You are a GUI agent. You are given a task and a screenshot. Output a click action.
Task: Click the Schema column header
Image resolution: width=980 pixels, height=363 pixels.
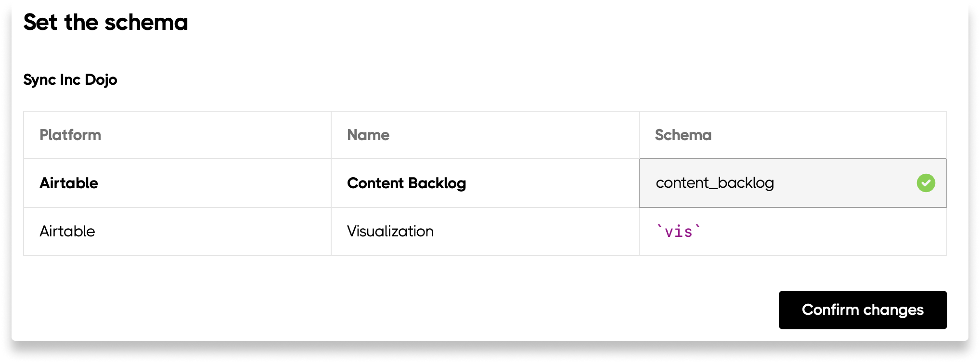683,135
